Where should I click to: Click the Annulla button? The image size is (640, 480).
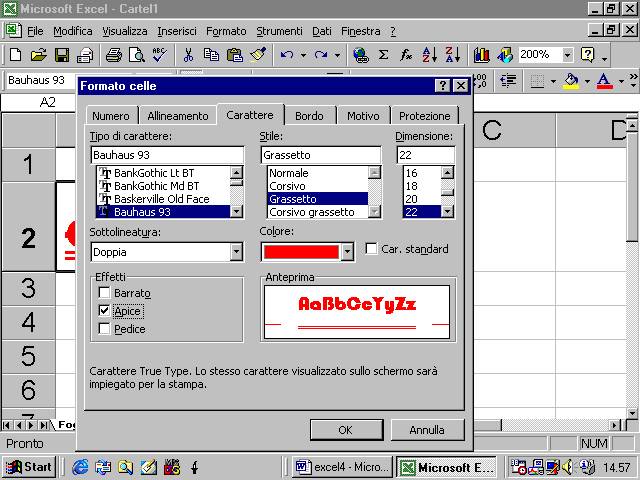427,430
